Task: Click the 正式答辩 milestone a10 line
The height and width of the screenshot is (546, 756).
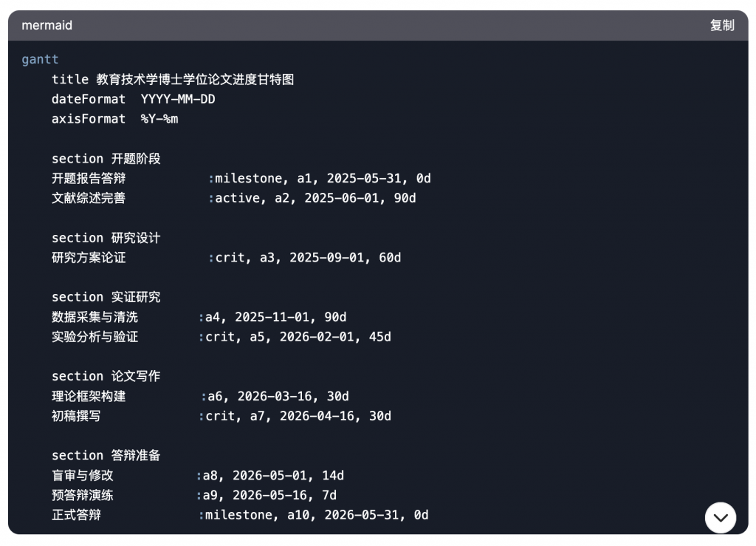Action: 240,515
